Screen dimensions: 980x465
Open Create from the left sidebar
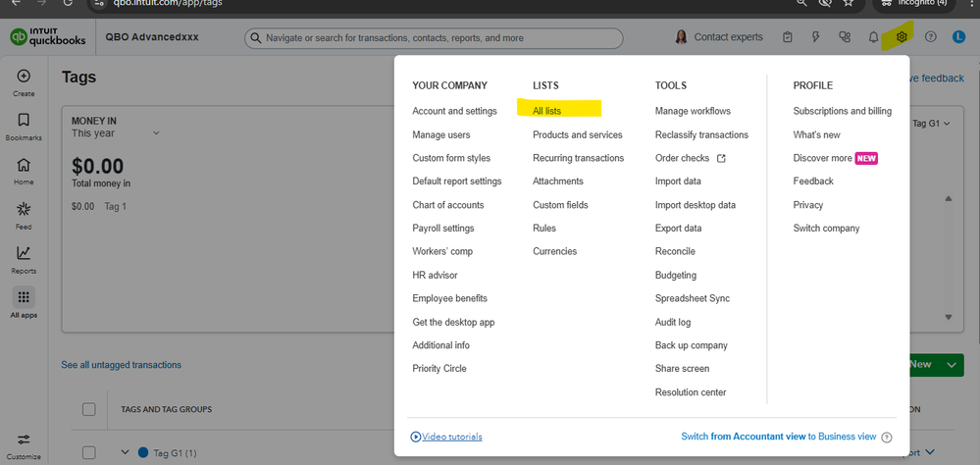click(x=24, y=80)
